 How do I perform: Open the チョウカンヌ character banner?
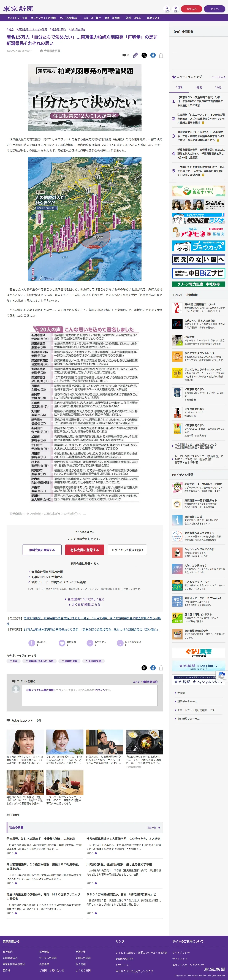pos(198,246)
